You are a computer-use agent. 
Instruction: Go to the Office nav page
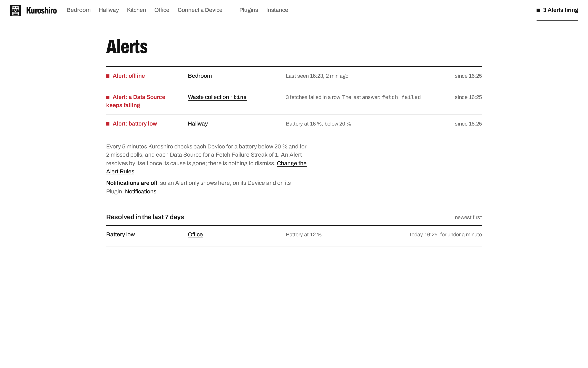click(x=161, y=10)
